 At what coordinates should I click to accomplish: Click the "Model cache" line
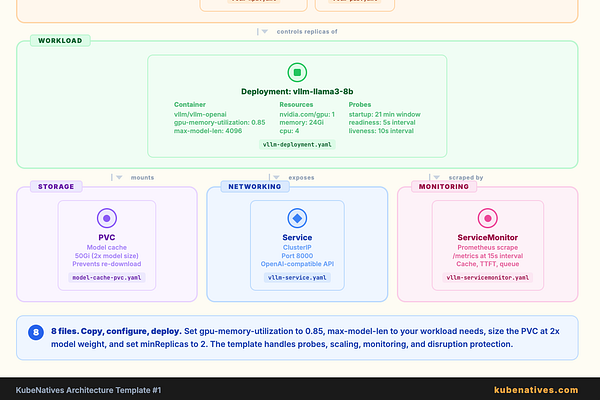coord(107,248)
